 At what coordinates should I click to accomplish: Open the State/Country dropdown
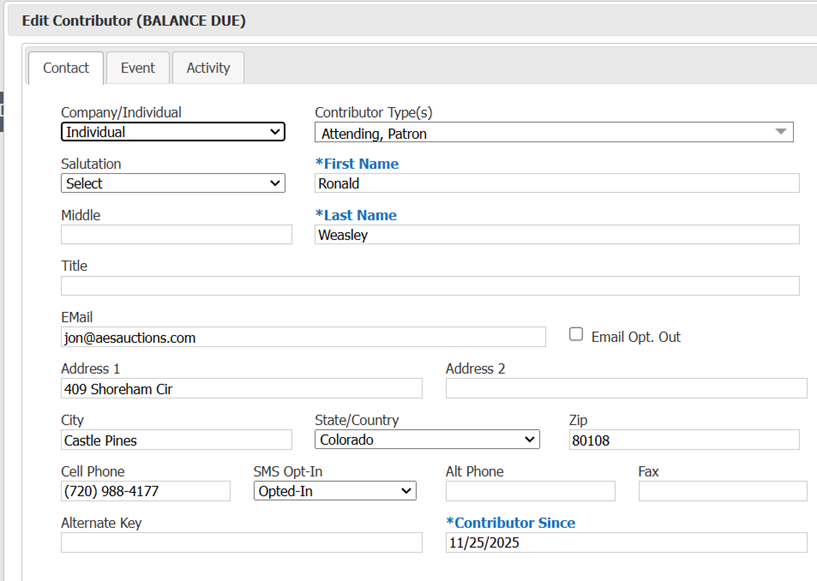(x=427, y=439)
